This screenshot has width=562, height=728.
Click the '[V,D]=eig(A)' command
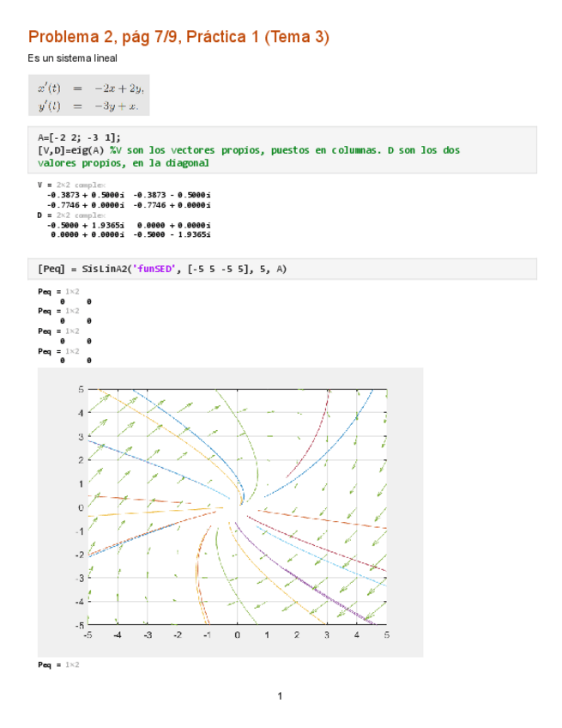tap(71, 149)
